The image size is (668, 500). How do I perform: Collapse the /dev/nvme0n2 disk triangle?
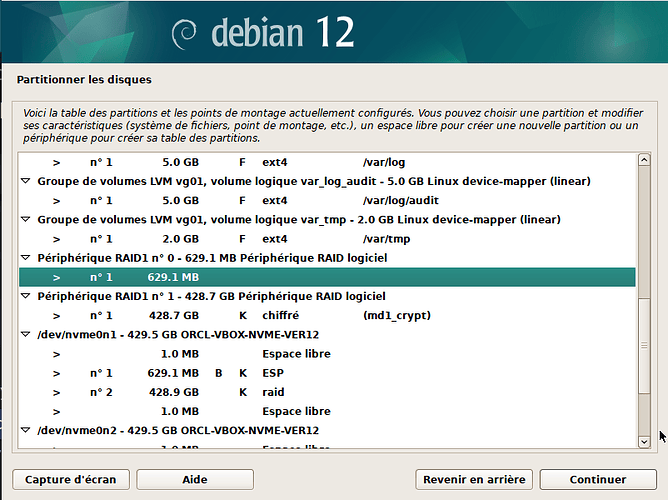click(x=26, y=431)
